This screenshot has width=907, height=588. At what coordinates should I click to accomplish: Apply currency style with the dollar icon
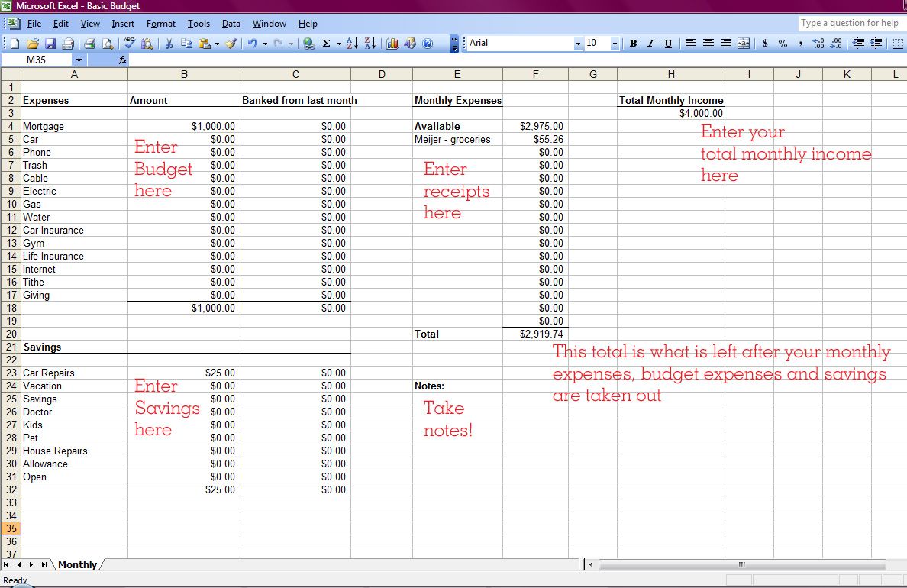[x=765, y=44]
